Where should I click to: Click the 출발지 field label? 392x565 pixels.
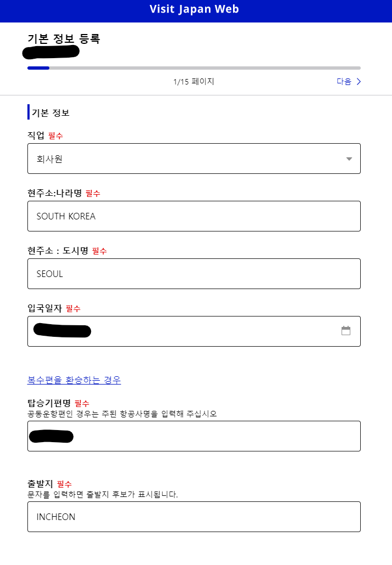40,484
